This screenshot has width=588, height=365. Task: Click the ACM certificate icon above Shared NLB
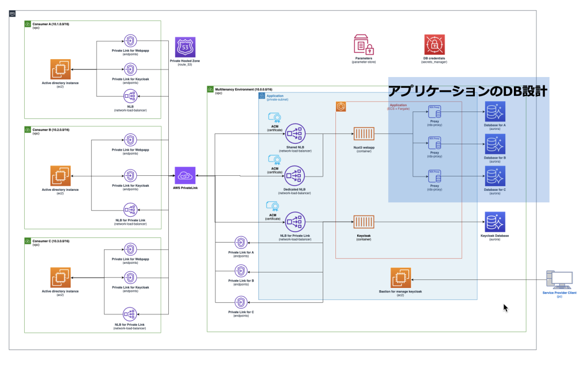coord(274,118)
